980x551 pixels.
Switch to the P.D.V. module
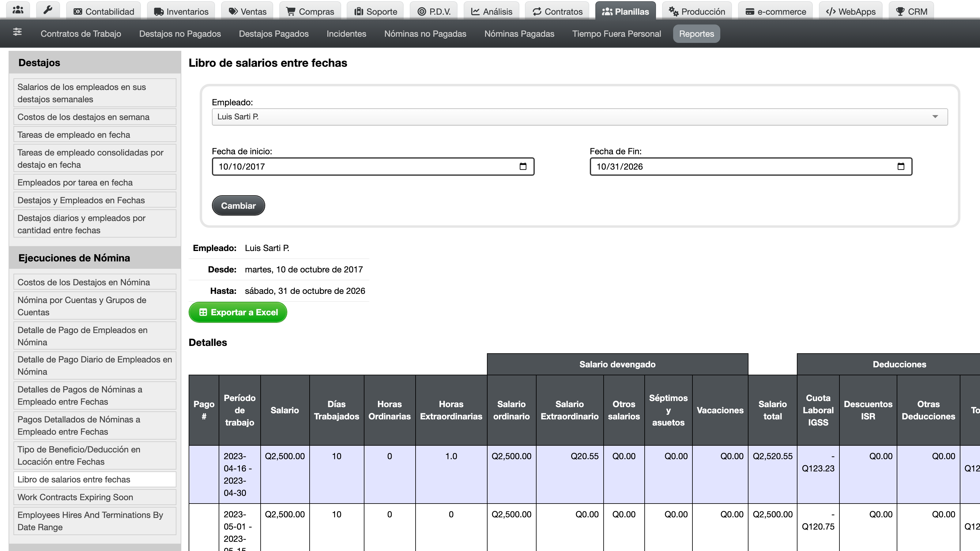[x=434, y=11]
